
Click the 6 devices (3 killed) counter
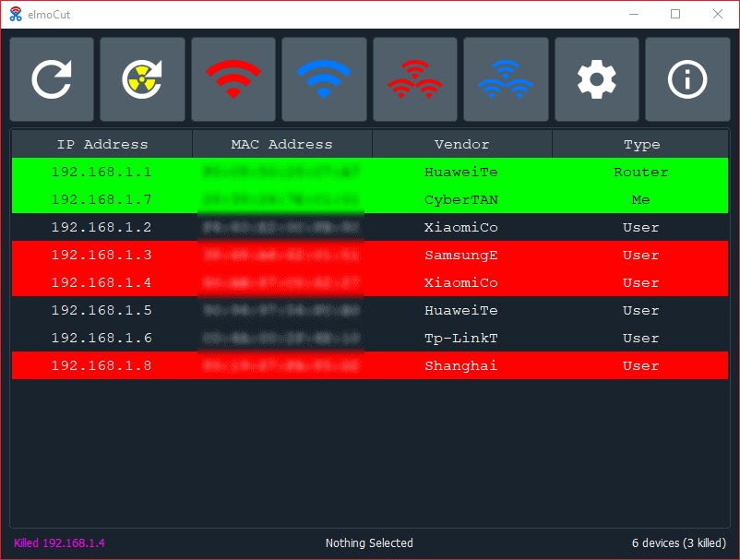click(679, 543)
